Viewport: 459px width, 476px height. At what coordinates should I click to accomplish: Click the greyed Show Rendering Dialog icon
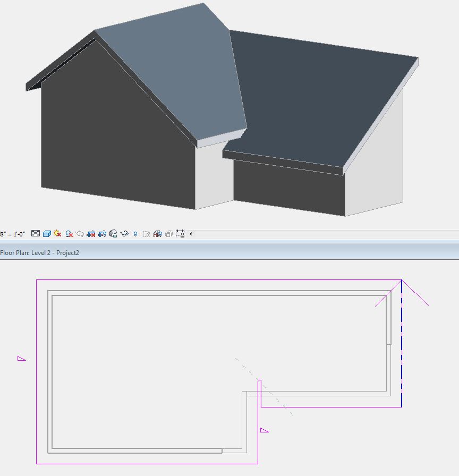point(80,234)
